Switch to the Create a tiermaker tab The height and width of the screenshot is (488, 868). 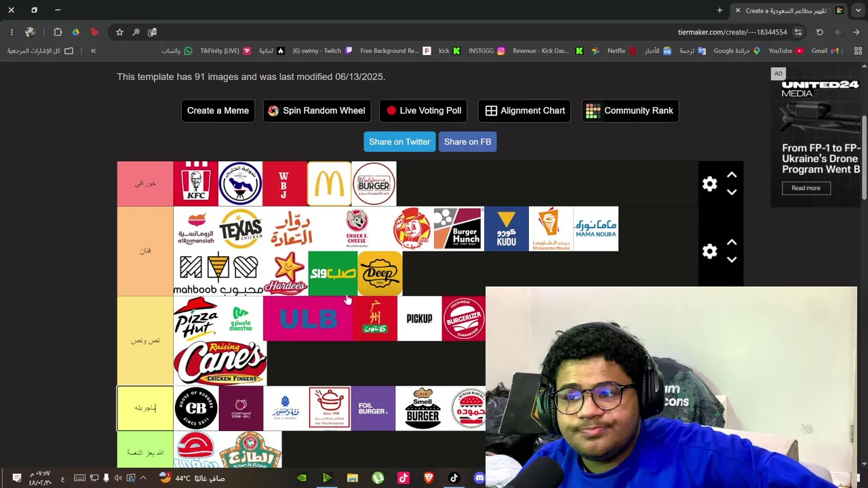click(790, 10)
